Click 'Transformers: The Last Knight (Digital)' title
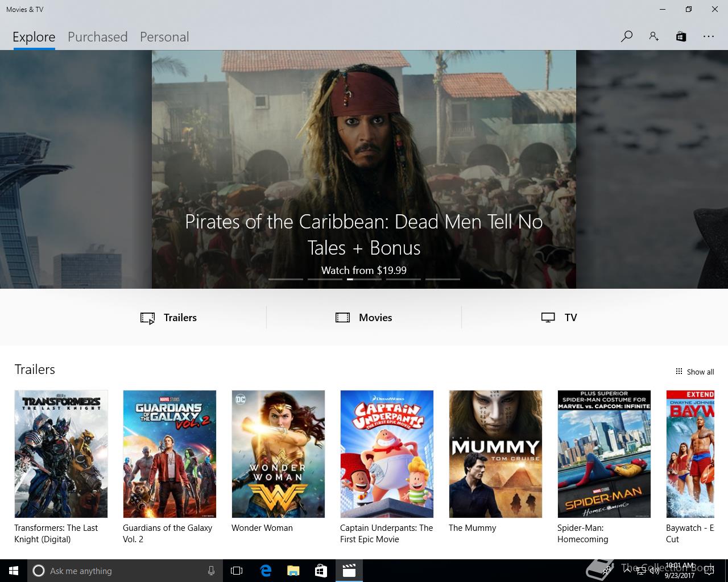728x582 pixels. click(x=56, y=534)
